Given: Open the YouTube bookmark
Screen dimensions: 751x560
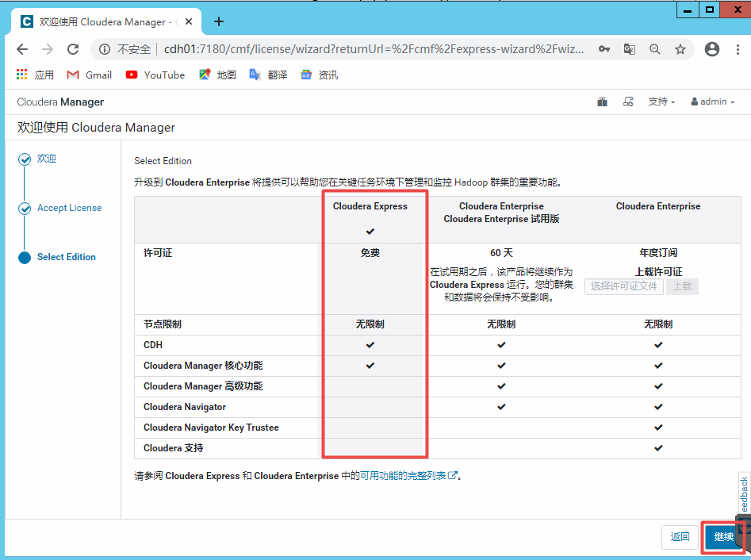Looking at the screenshot, I should point(155,75).
